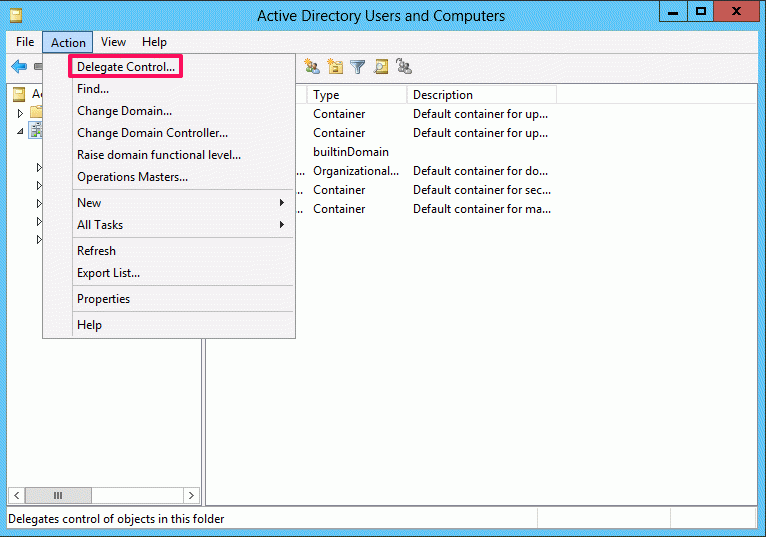Select the builtinDomain type row

(x=351, y=152)
